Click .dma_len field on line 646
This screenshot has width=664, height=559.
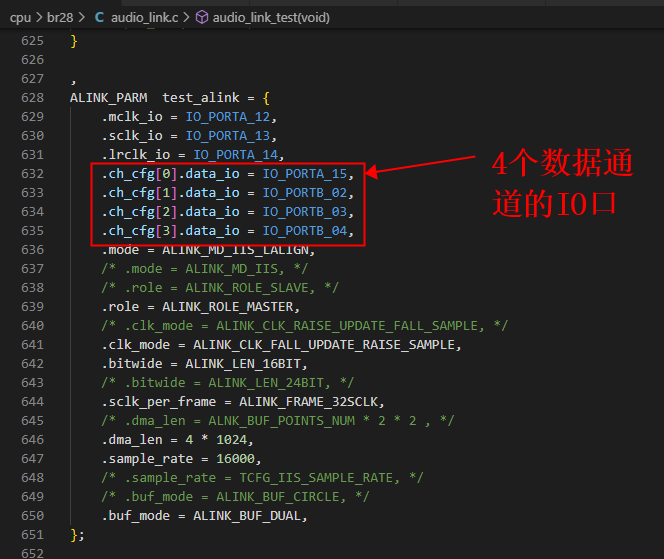(132, 440)
